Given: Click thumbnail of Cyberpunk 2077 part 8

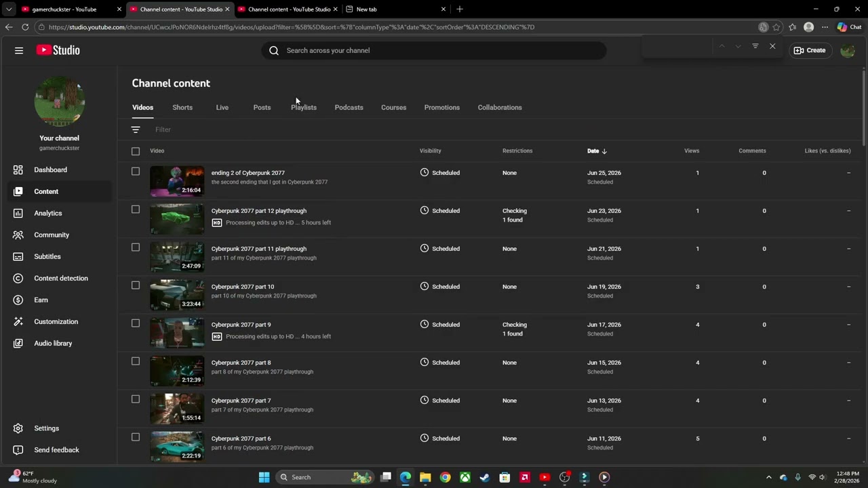Looking at the screenshot, I should [x=177, y=371].
